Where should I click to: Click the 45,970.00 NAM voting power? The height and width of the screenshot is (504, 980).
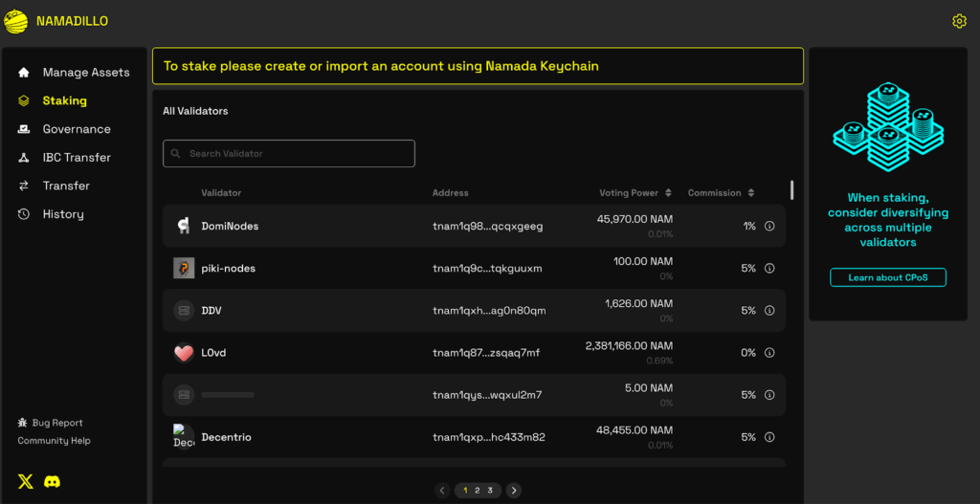coord(635,219)
